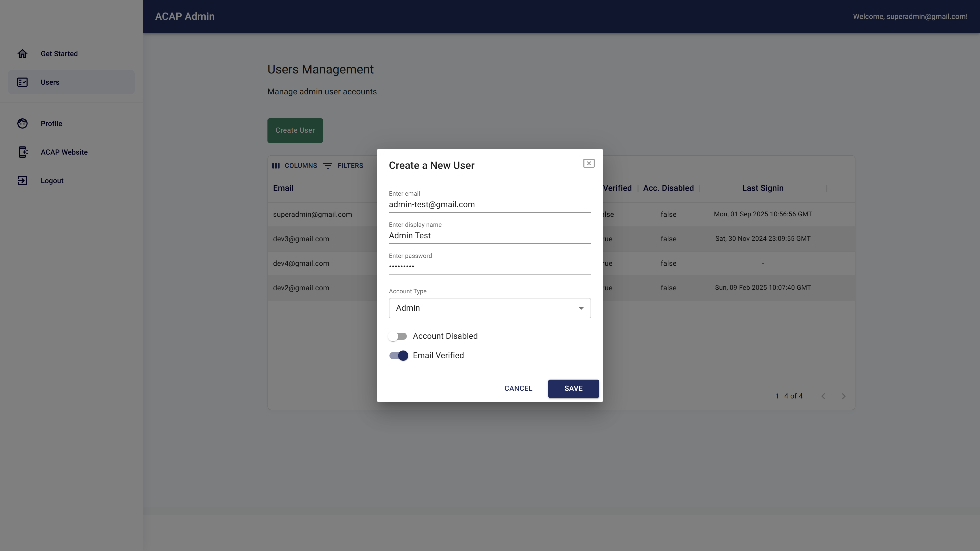Click the dropdown arrow beside Admin
Viewport: 980px width, 551px height.
pyautogui.click(x=581, y=308)
